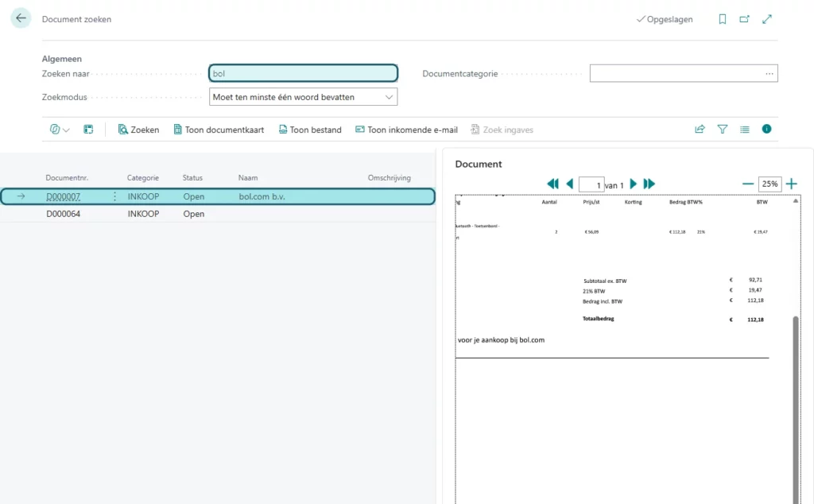The width and height of the screenshot is (814, 504).
Task: Click INKOOP category in row D000064
Action: (143, 214)
